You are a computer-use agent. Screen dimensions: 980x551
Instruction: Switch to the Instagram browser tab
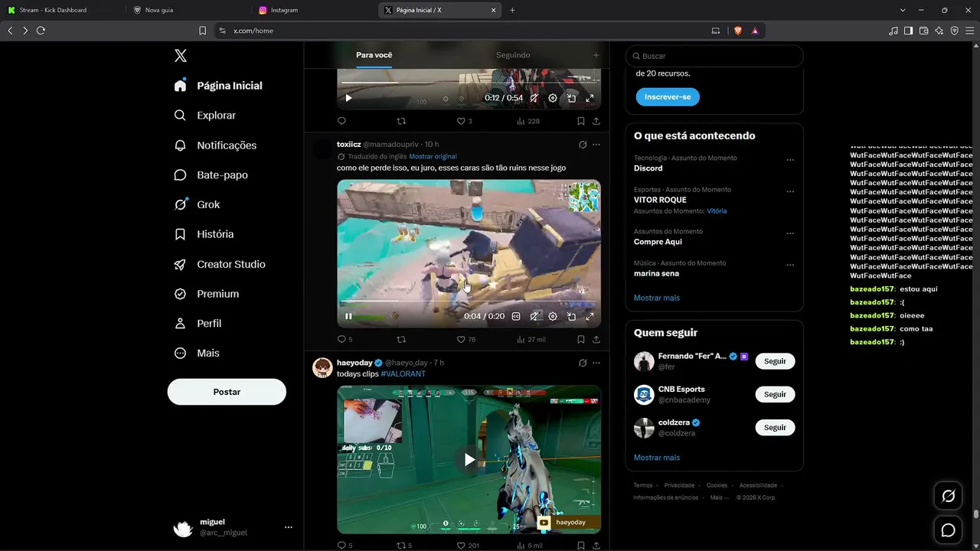[312, 10]
